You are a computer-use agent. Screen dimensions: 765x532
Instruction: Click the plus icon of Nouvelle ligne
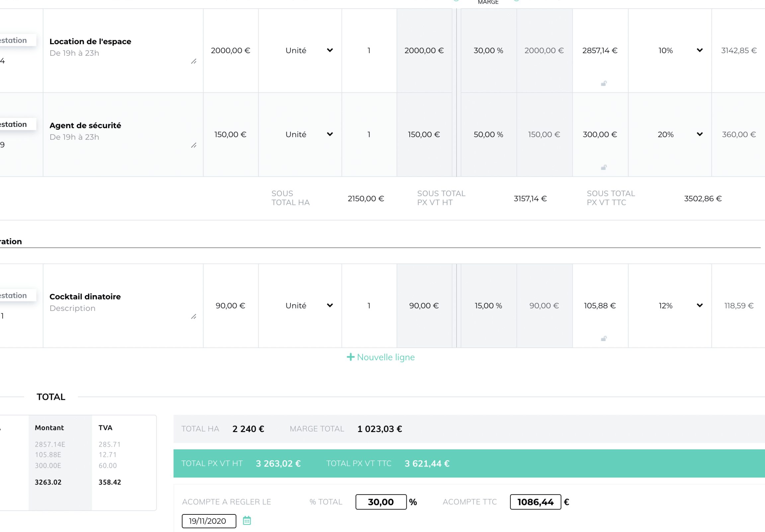(351, 357)
